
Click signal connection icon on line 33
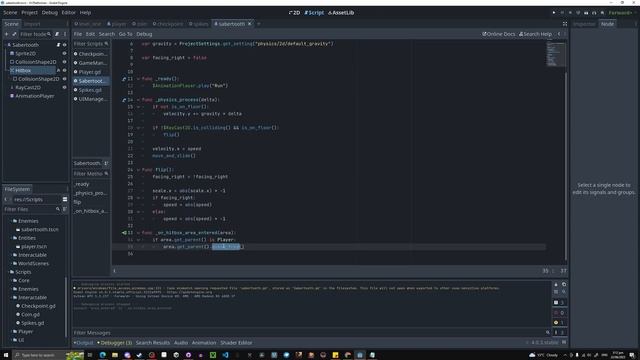pyautogui.click(x=124, y=233)
